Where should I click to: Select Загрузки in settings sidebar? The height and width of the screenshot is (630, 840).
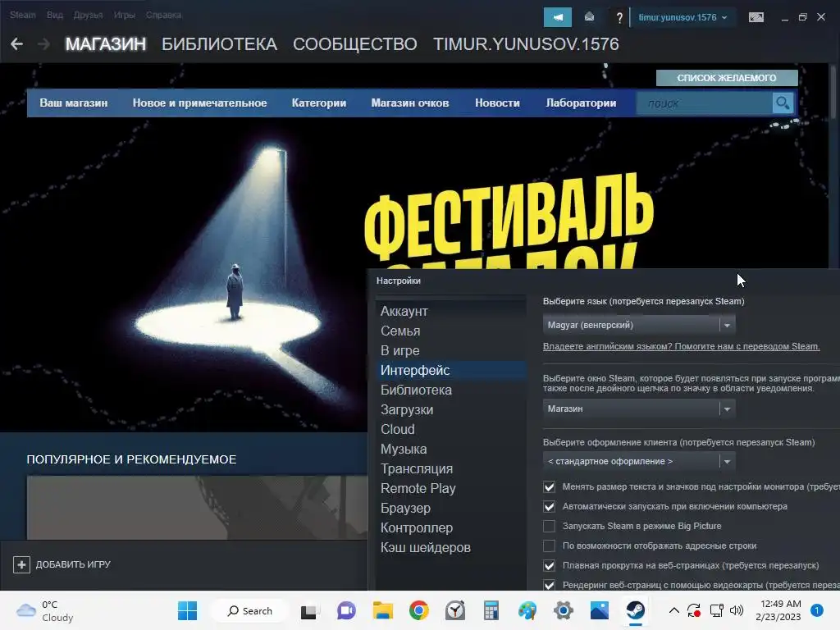pyautogui.click(x=407, y=410)
